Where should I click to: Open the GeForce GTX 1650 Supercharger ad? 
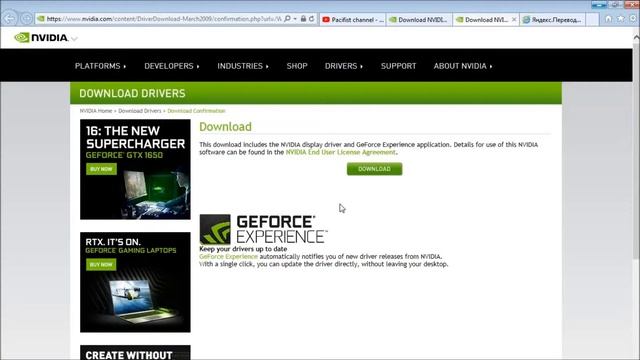(135, 169)
